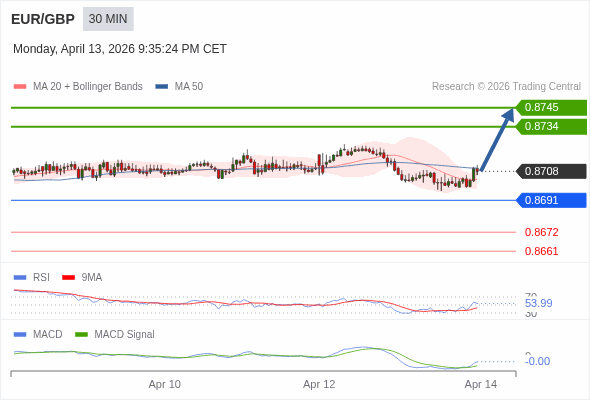Image resolution: width=590 pixels, height=400 pixels.
Task: Click the 'MA 20 + Bollinger Bands' legend label
Action: pos(88,87)
